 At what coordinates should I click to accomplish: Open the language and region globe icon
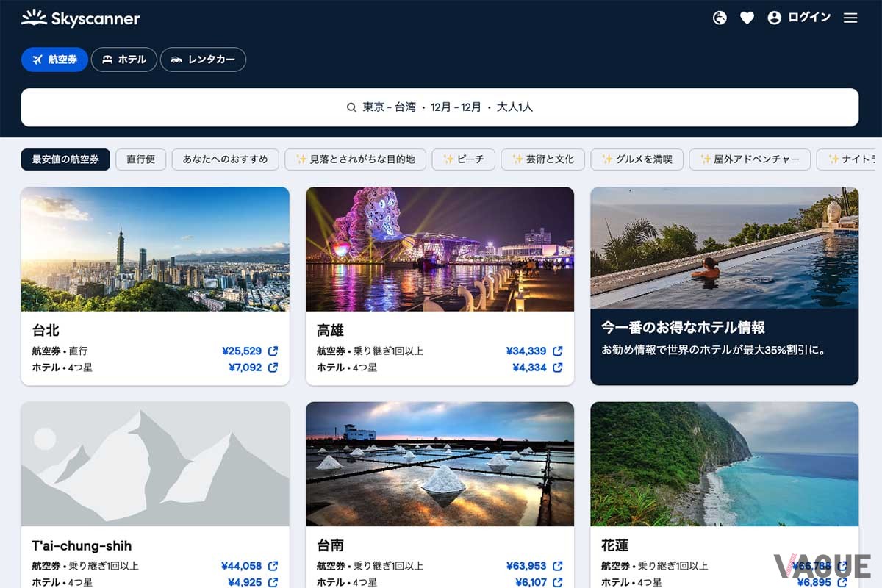(x=719, y=18)
